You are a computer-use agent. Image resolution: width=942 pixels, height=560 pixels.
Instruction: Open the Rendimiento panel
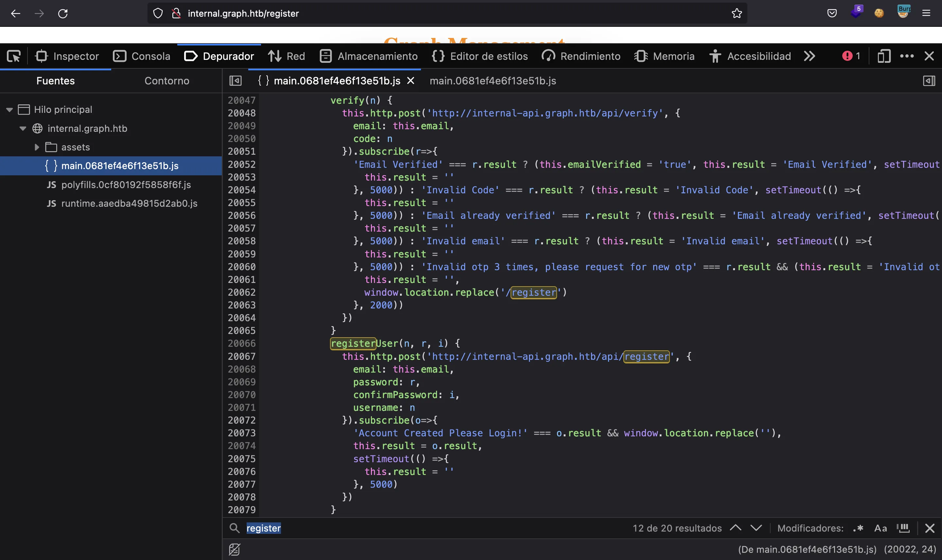pyautogui.click(x=581, y=56)
